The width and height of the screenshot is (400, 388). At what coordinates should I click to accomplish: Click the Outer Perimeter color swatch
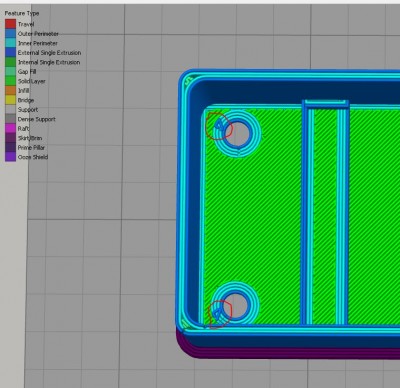(10, 33)
